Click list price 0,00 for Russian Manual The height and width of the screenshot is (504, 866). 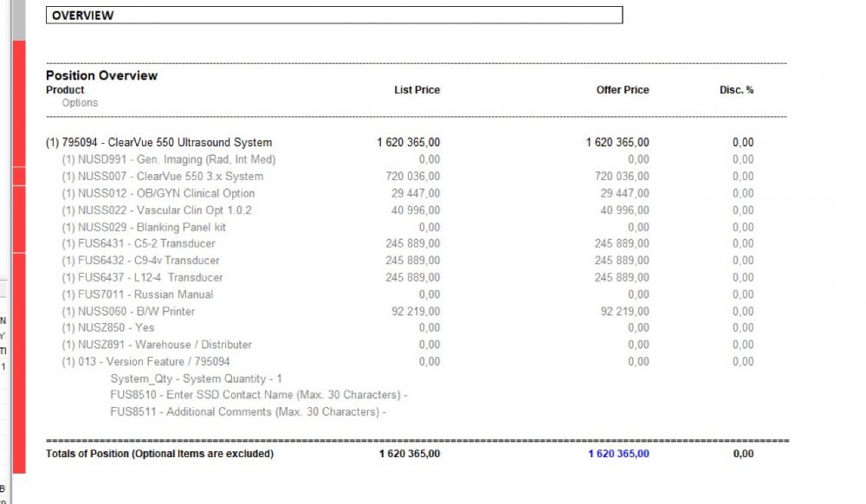430,294
